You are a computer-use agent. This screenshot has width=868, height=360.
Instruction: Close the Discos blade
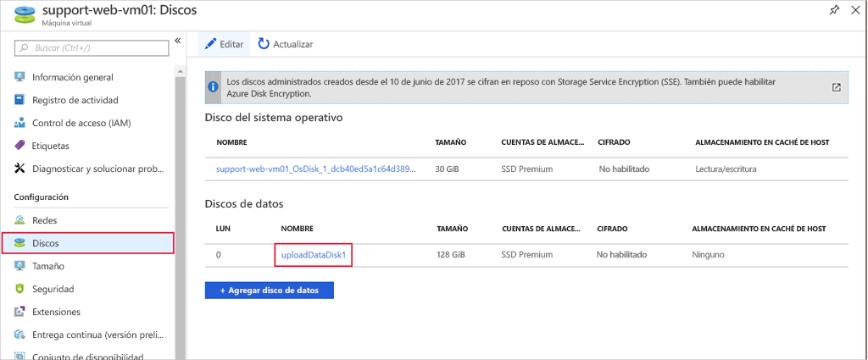[855, 10]
